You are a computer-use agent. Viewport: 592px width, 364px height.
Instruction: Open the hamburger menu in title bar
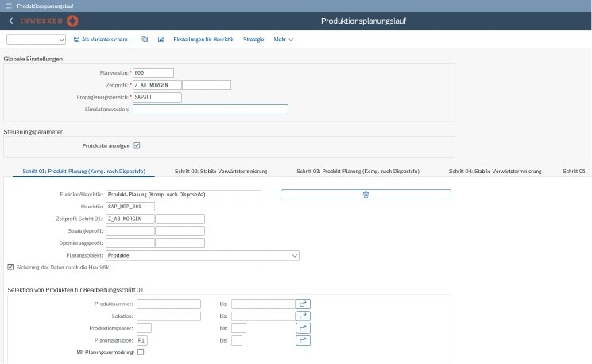tap(8, 5)
